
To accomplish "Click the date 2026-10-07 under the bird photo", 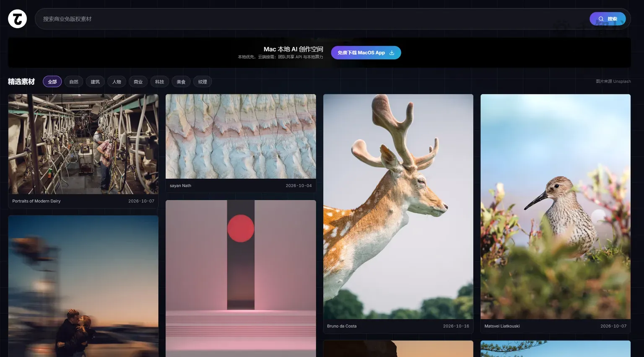I will point(613,326).
